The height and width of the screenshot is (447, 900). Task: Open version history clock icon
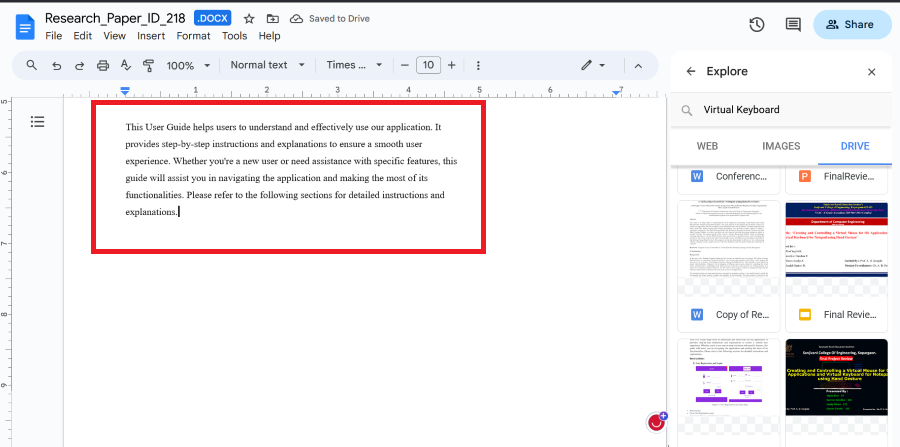[757, 25]
